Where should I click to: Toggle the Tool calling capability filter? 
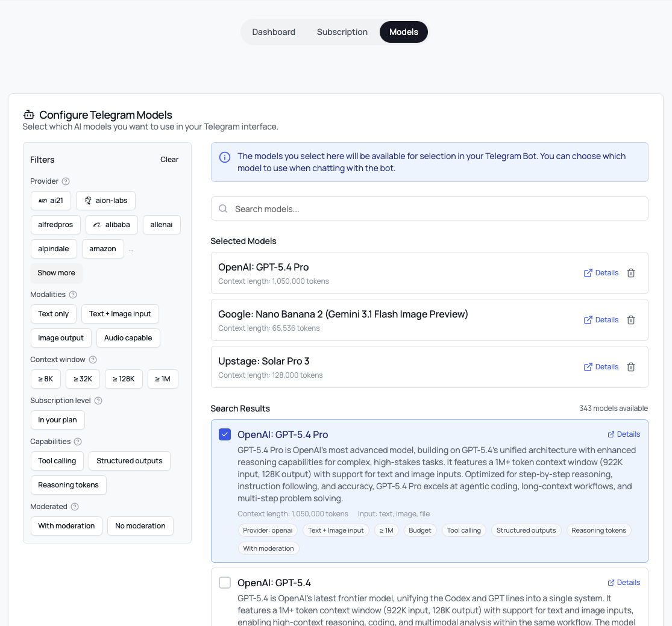coord(57,461)
